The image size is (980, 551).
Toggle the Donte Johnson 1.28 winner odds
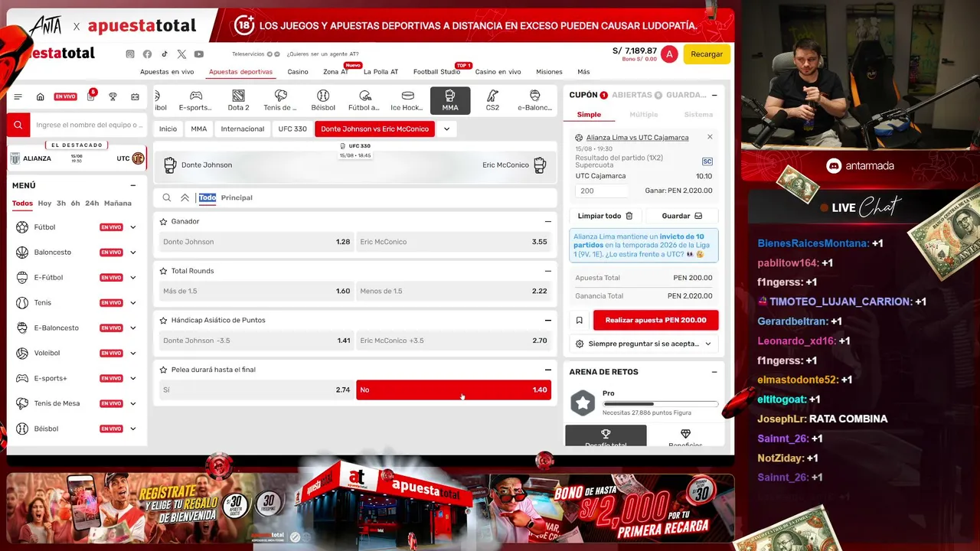256,242
